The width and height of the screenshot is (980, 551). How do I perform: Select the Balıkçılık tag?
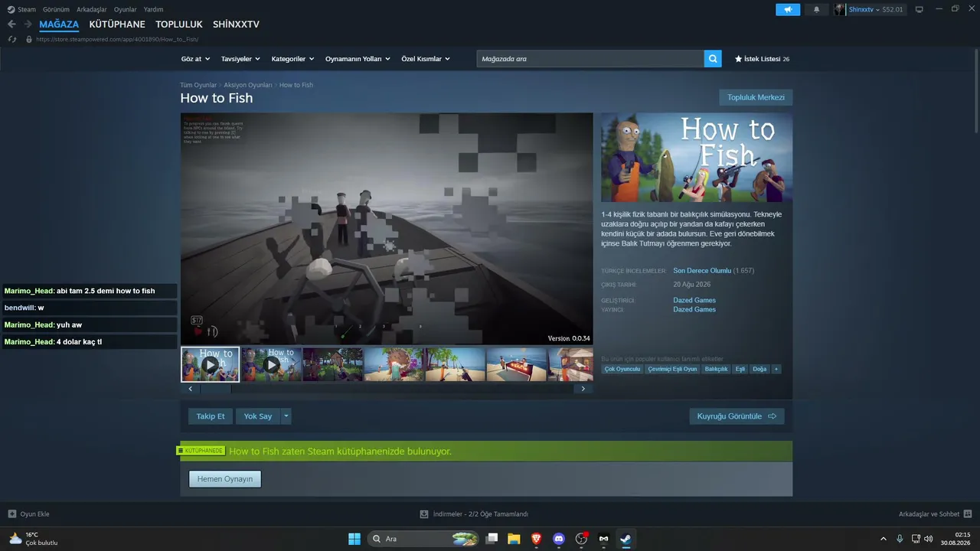click(717, 369)
